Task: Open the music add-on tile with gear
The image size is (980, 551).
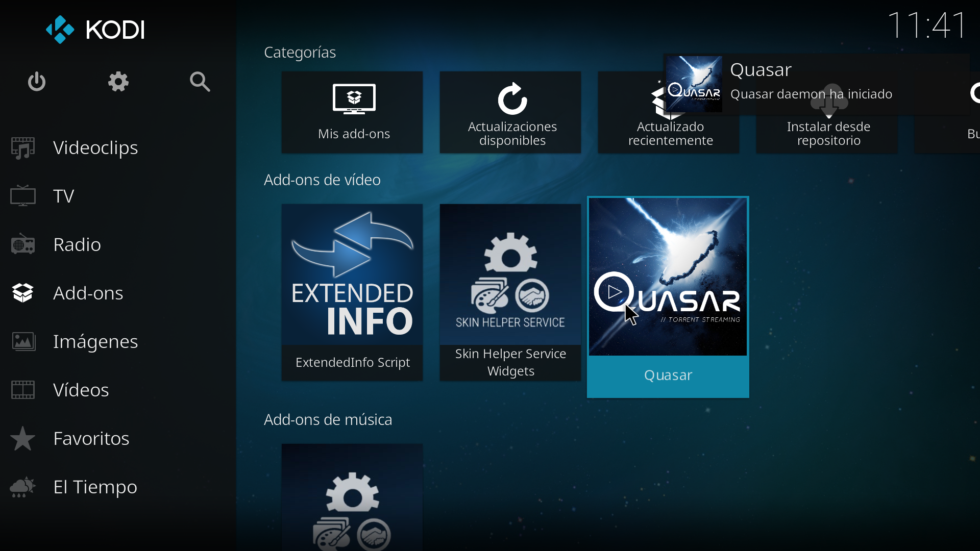Action: 352,497
